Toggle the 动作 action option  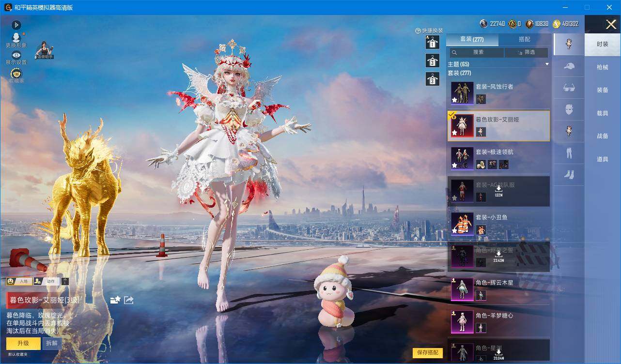[46, 281]
